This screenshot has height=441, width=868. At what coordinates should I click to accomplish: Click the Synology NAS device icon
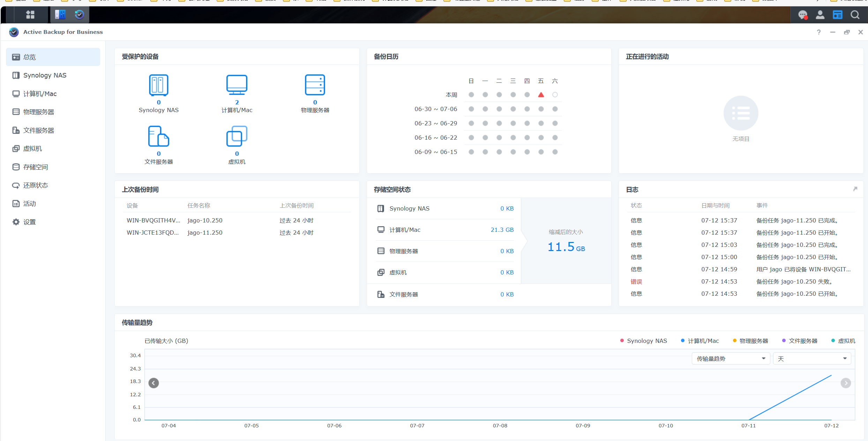point(159,85)
